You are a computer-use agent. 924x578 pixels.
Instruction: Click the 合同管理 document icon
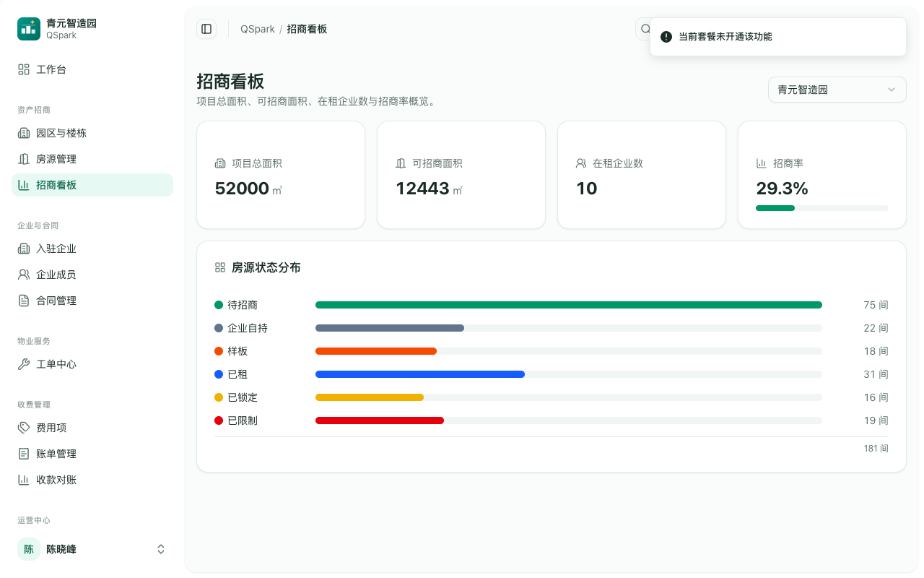tap(24, 301)
